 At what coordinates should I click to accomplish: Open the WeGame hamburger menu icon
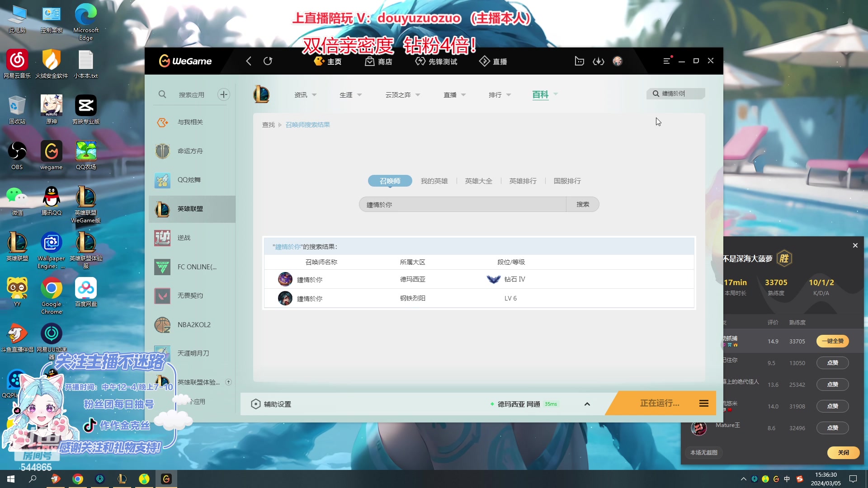(667, 61)
